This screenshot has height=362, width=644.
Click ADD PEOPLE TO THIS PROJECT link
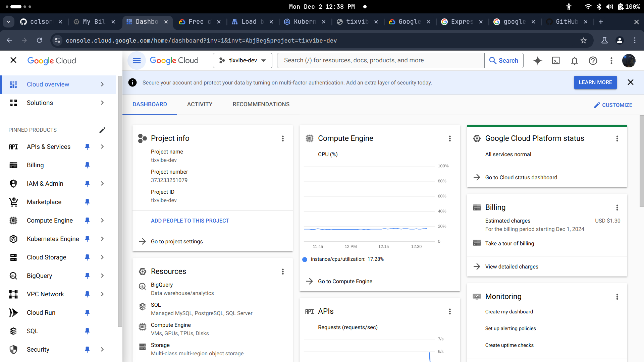(189, 221)
